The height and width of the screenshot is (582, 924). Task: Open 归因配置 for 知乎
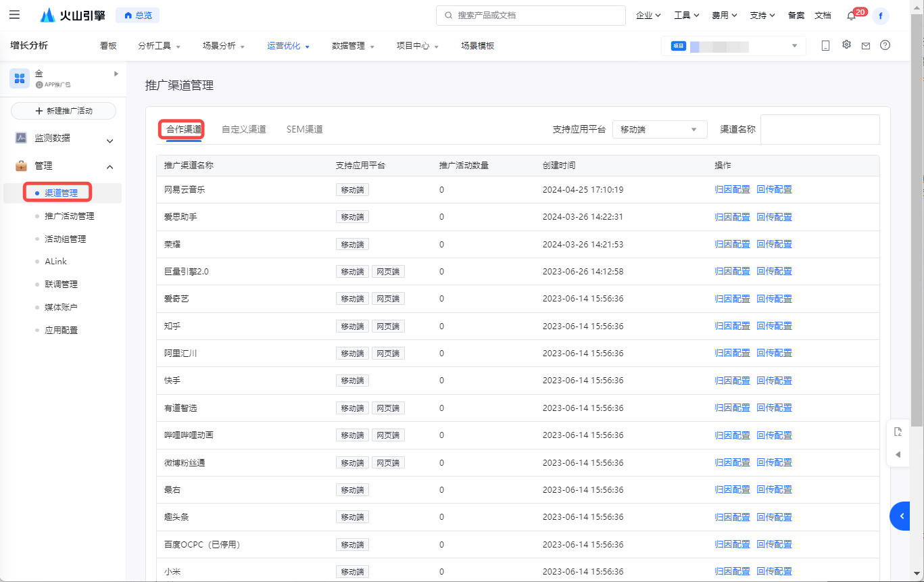[732, 326]
